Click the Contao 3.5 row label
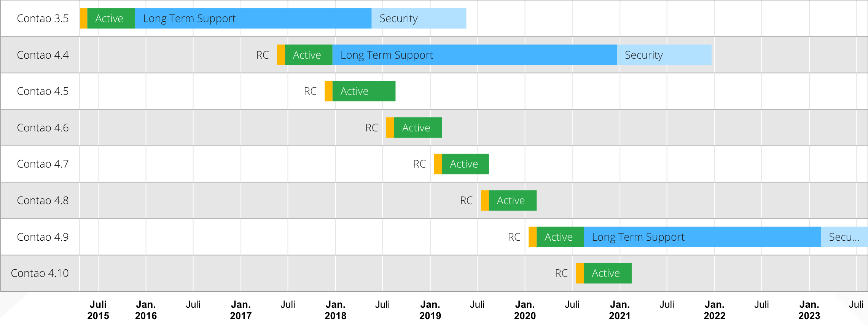 [x=43, y=18]
